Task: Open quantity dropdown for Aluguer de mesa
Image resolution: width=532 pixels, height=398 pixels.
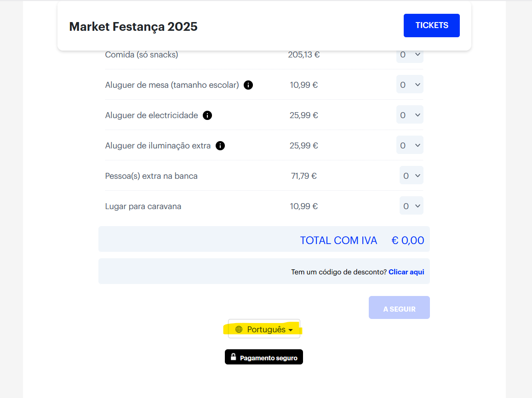Action: click(x=410, y=85)
